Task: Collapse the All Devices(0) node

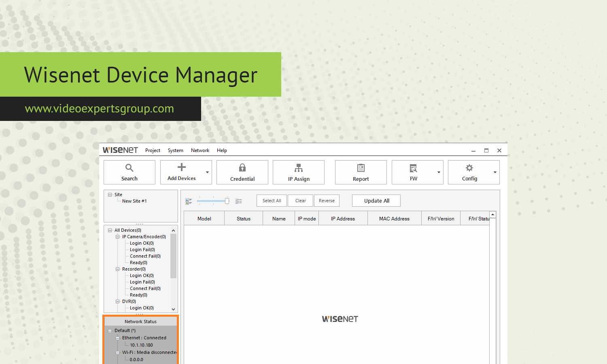Action: (110, 230)
